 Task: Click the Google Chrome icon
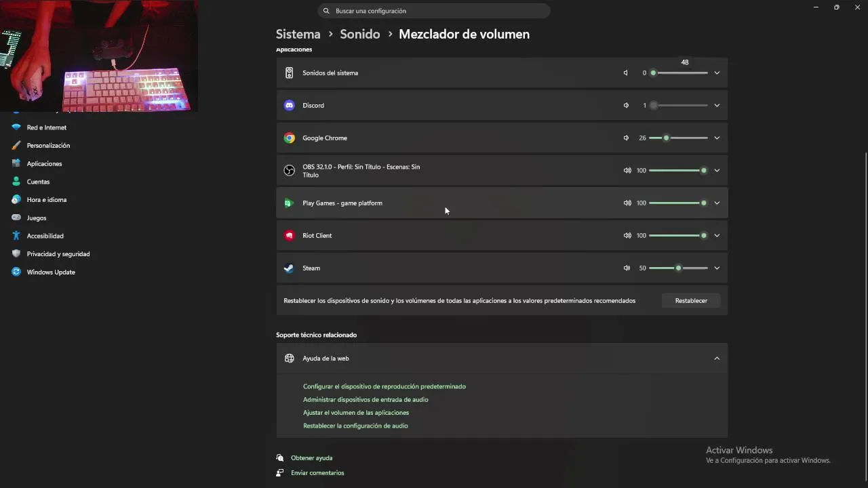coord(290,138)
